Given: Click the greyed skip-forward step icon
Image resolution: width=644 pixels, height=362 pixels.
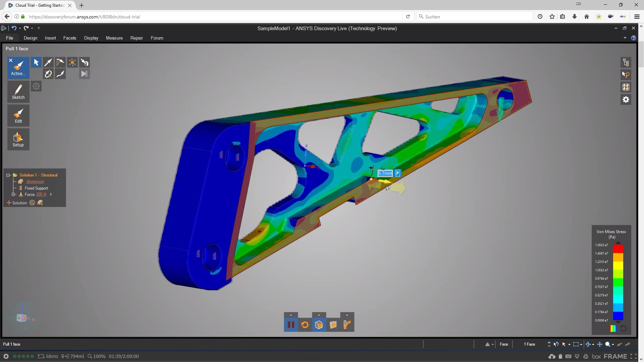Looking at the screenshot, I should tap(85, 74).
